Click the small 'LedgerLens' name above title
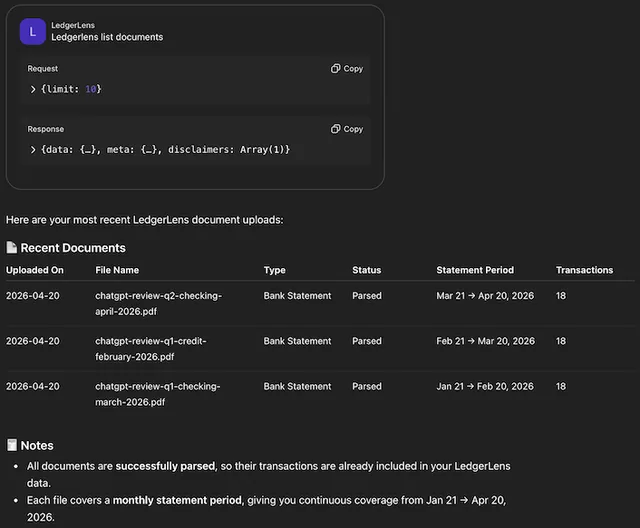The height and width of the screenshot is (528, 640). 73,25
